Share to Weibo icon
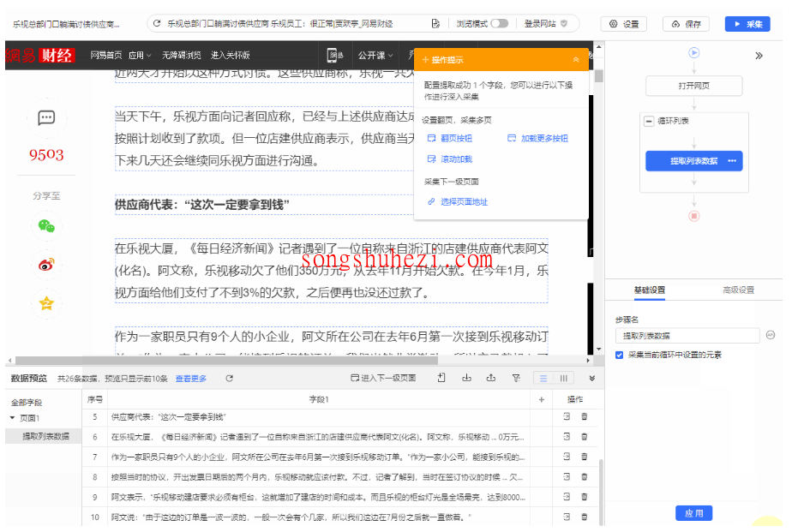792x532 pixels. (x=46, y=265)
